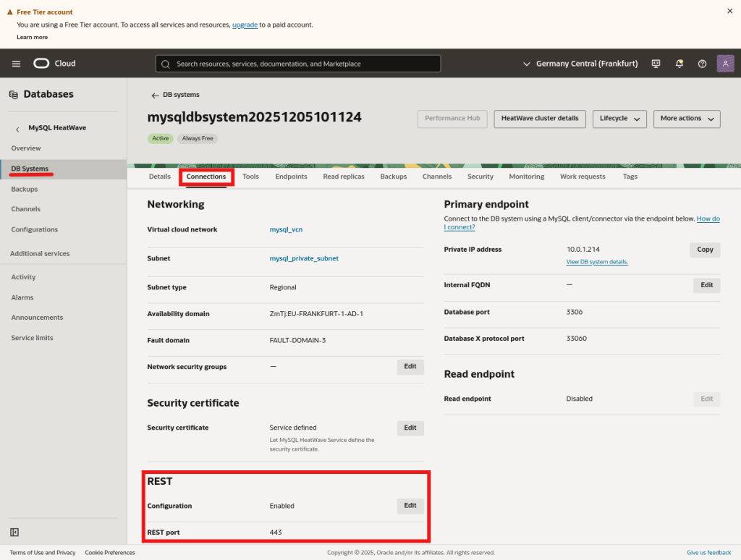Image resolution: width=741 pixels, height=560 pixels.
Task: Open the Lifecycle dropdown
Action: [x=619, y=119]
